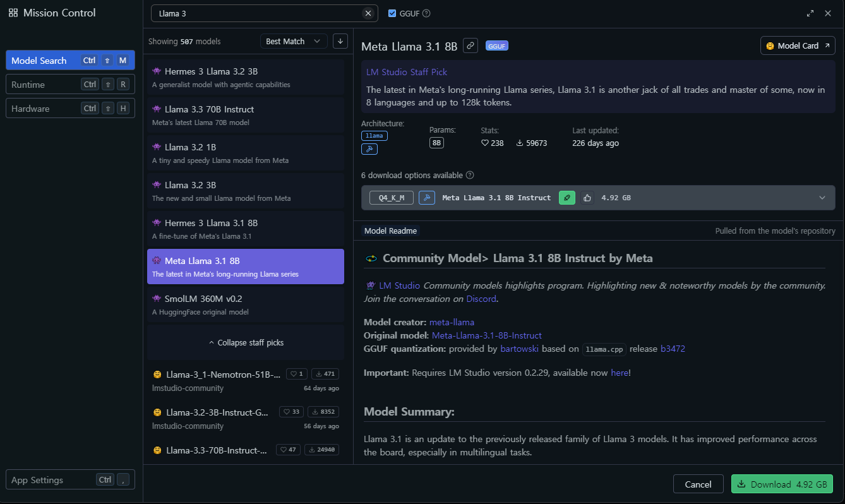The height and width of the screenshot is (504, 845).
Task: Select Hermes 3 Llama 3.1 8B model
Action: click(x=246, y=229)
